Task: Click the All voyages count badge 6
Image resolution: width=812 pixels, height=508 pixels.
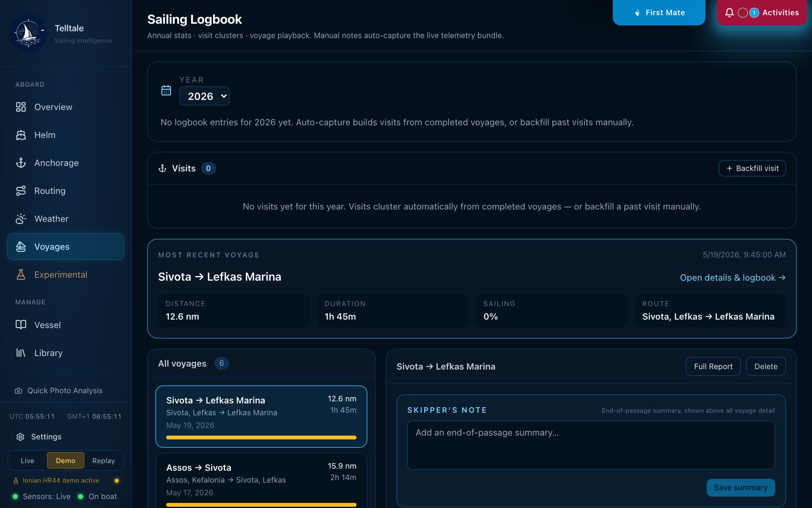Action: pyautogui.click(x=222, y=364)
